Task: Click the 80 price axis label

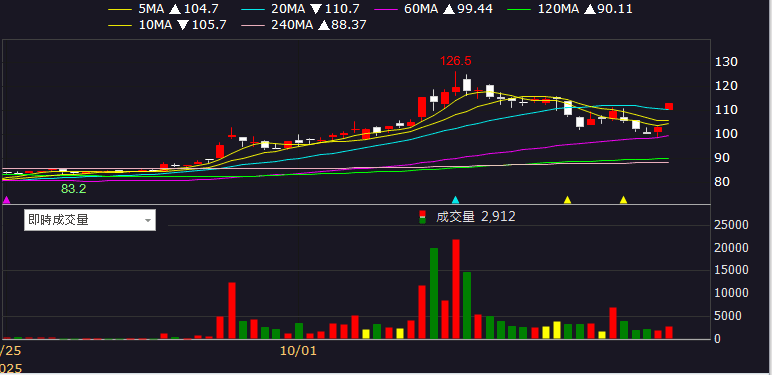Action: 723,182
